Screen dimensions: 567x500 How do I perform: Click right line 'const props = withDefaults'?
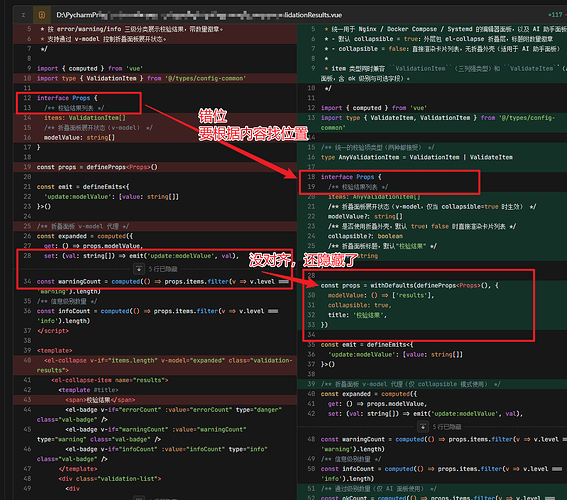409,286
